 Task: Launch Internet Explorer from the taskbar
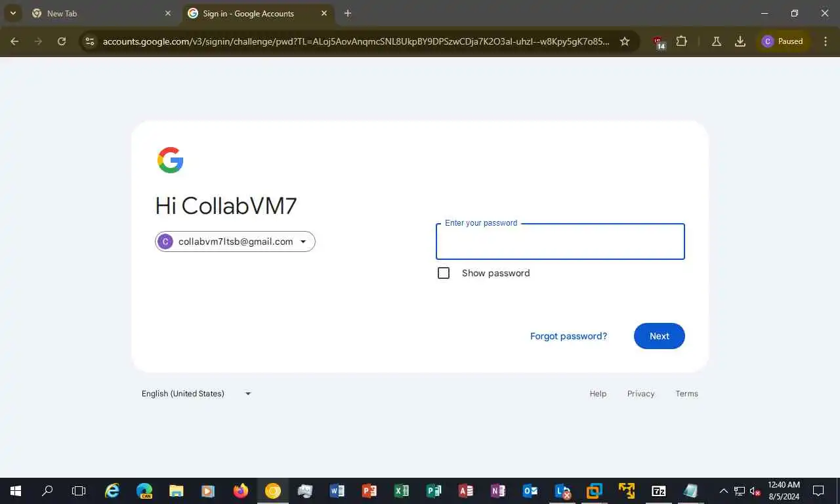[x=112, y=491]
